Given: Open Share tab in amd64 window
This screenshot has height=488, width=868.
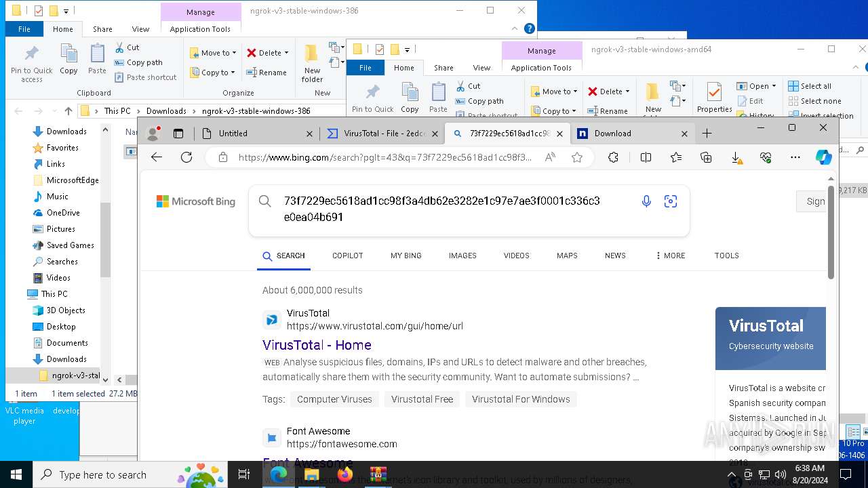Looking at the screenshot, I should point(443,68).
